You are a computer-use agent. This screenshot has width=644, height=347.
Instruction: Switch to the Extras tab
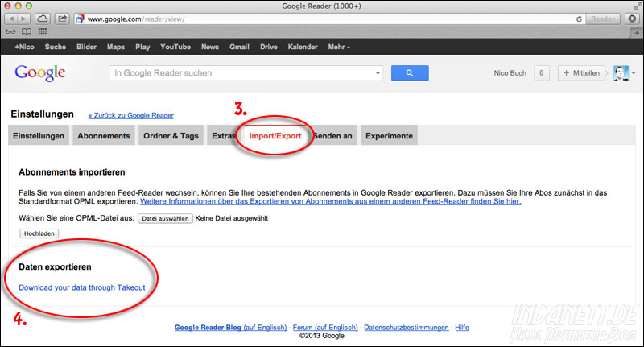click(223, 136)
